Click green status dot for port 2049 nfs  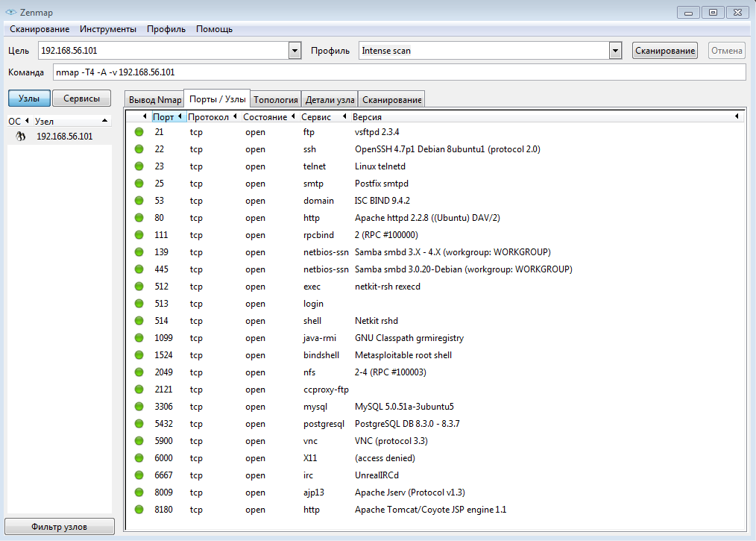point(139,372)
